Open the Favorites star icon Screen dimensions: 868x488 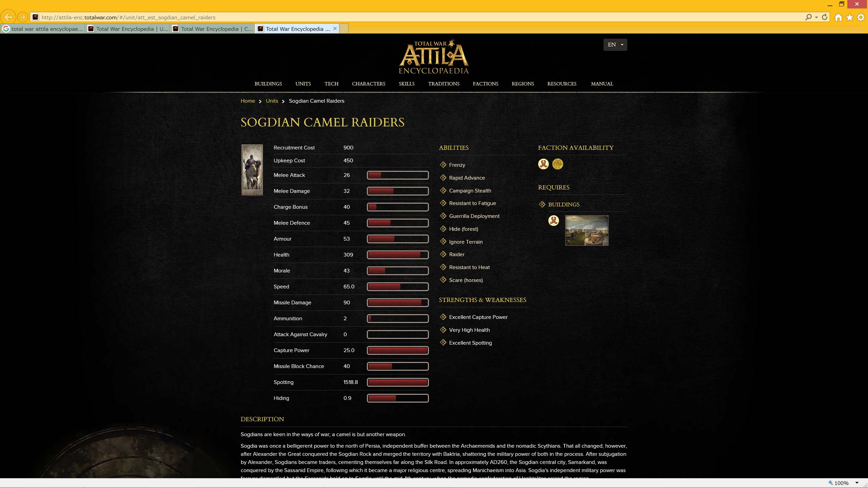[x=850, y=17]
